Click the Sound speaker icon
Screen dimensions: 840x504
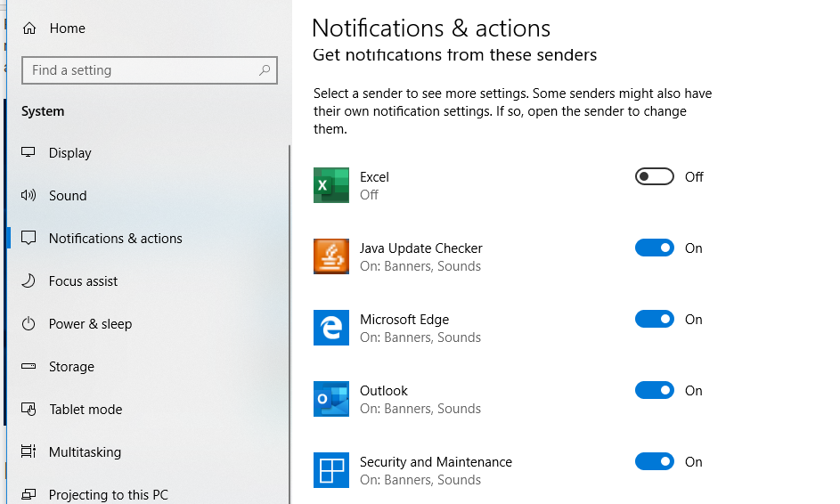pyautogui.click(x=29, y=195)
